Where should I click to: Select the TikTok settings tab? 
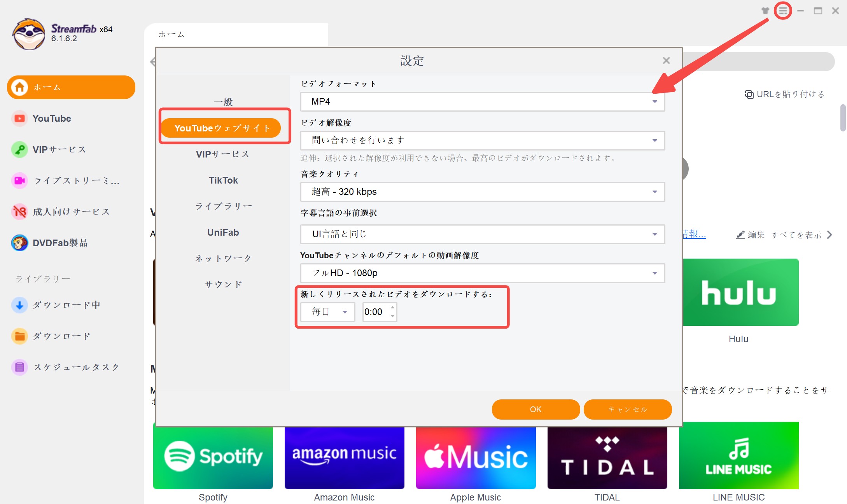point(223,180)
